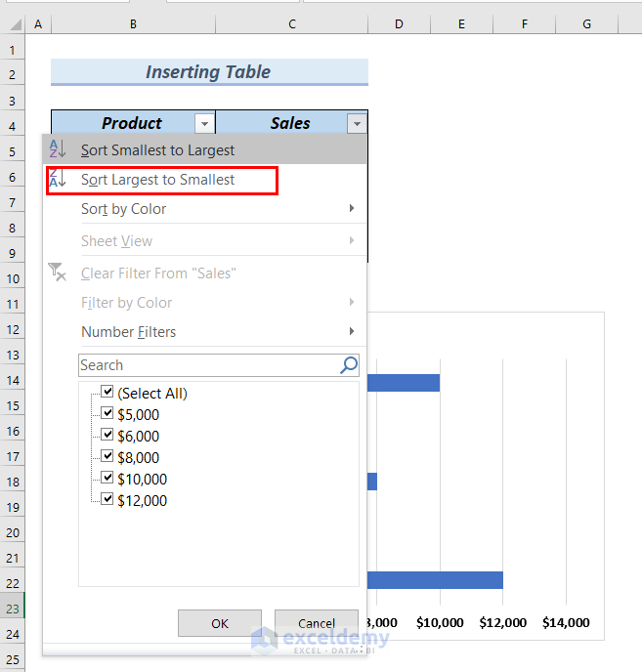Click the Z-A descending sort icon
Viewport: 642px width, 672px height.
click(58, 179)
